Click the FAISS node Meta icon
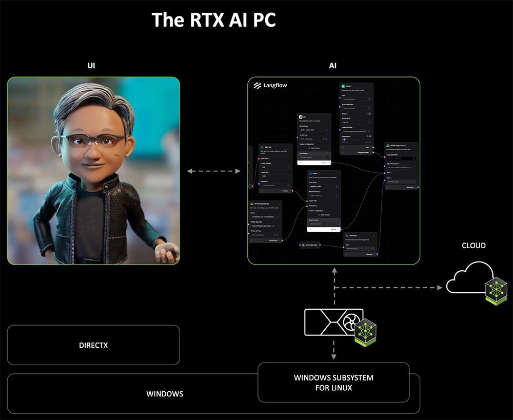The width and height of the screenshot is (513, 420). 310,174
